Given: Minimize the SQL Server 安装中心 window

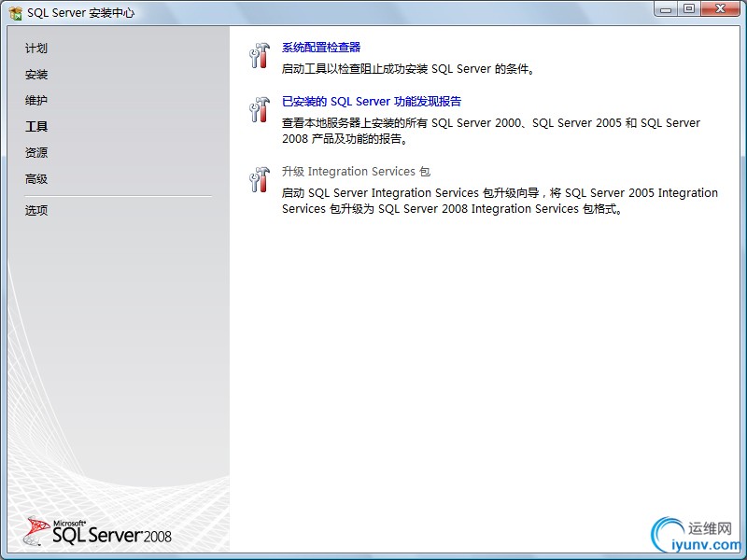Looking at the screenshot, I should (x=666, y=9).
